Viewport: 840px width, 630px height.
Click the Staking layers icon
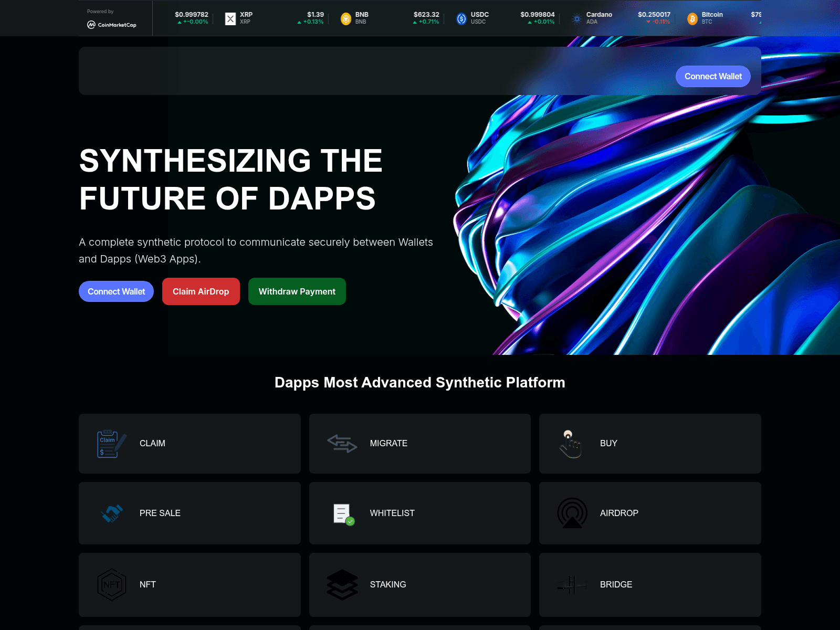pyautogui.click(x=342, y=584)
